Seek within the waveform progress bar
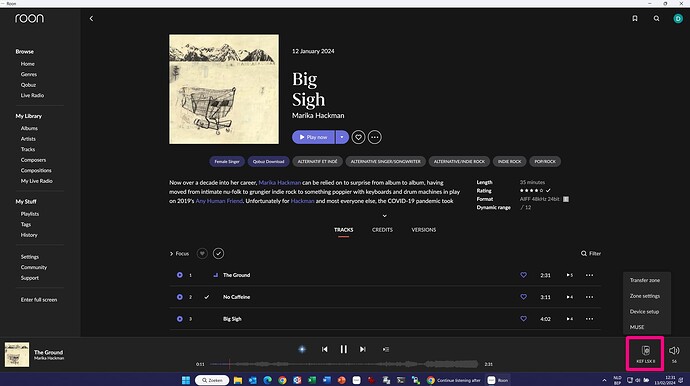 [344, 364]
